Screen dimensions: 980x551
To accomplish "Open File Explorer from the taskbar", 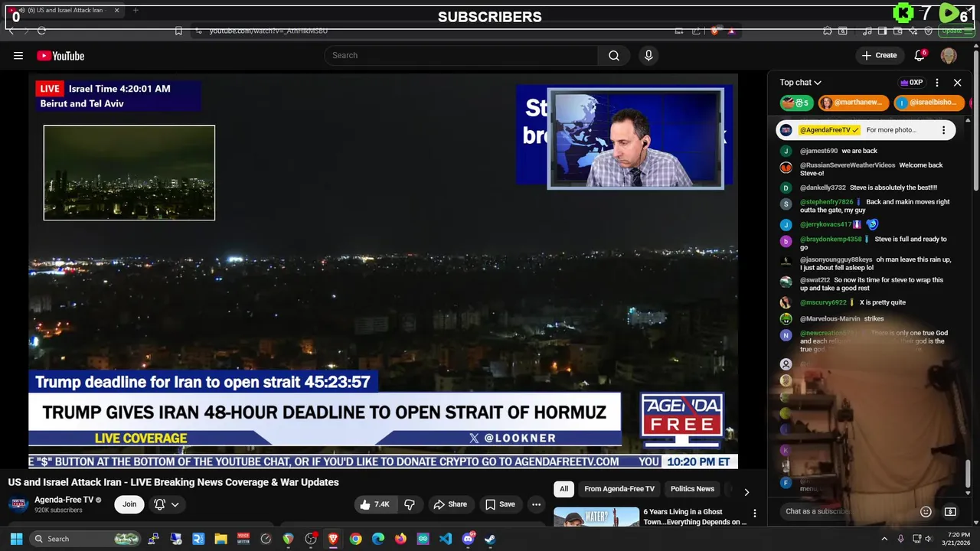I will coord(220,539).
